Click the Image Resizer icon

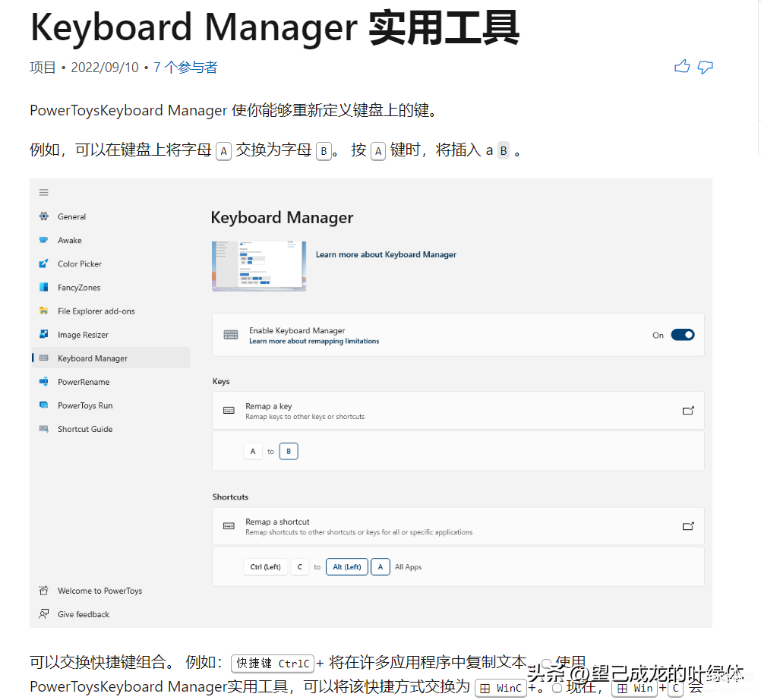[x=44, y=334]
